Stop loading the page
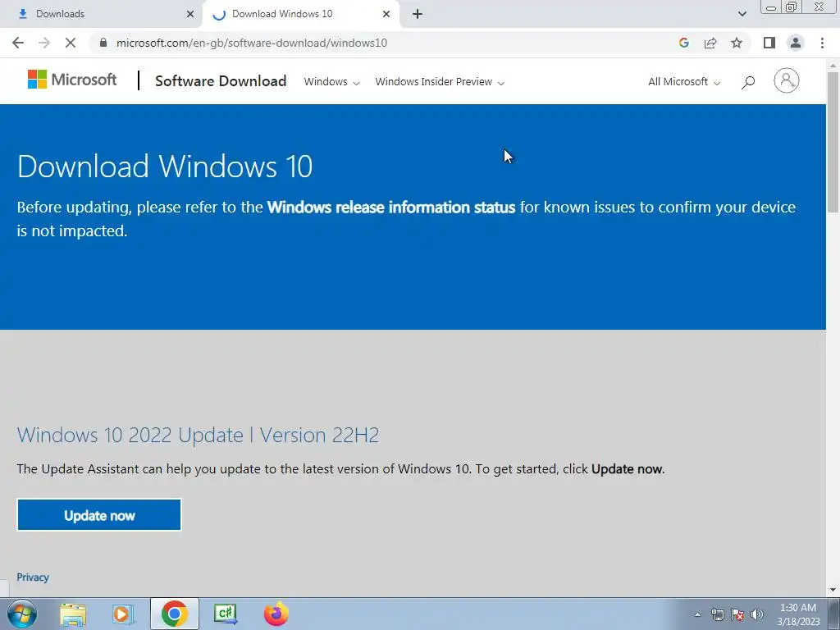This screenshot has width=840, height=630. point(71,43)
